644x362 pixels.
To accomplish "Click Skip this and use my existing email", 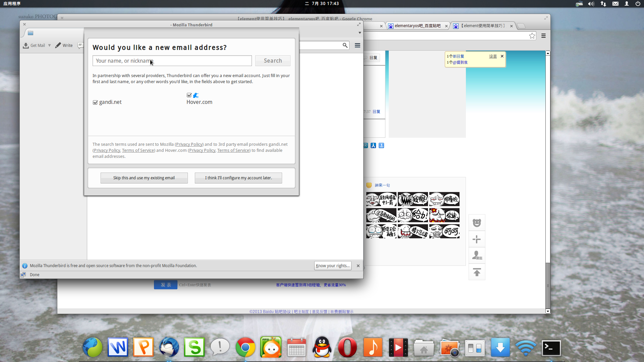I will point(144,178).
